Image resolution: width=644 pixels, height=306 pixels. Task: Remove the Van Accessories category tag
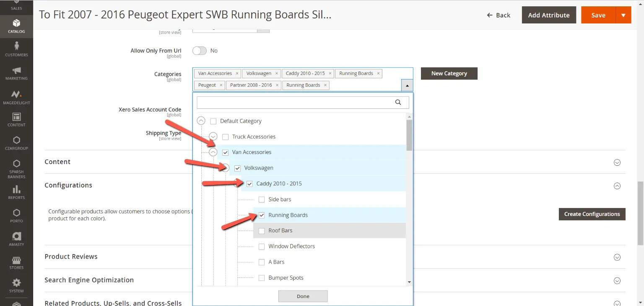[x=237, y=73]
